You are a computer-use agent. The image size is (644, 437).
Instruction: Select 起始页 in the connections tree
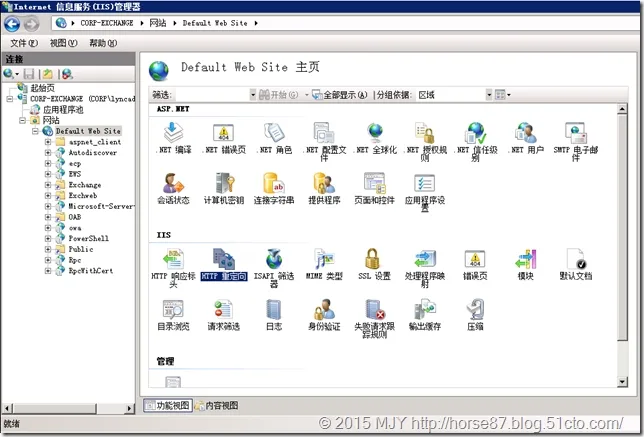pyautogui.click(x=42, y=88)
